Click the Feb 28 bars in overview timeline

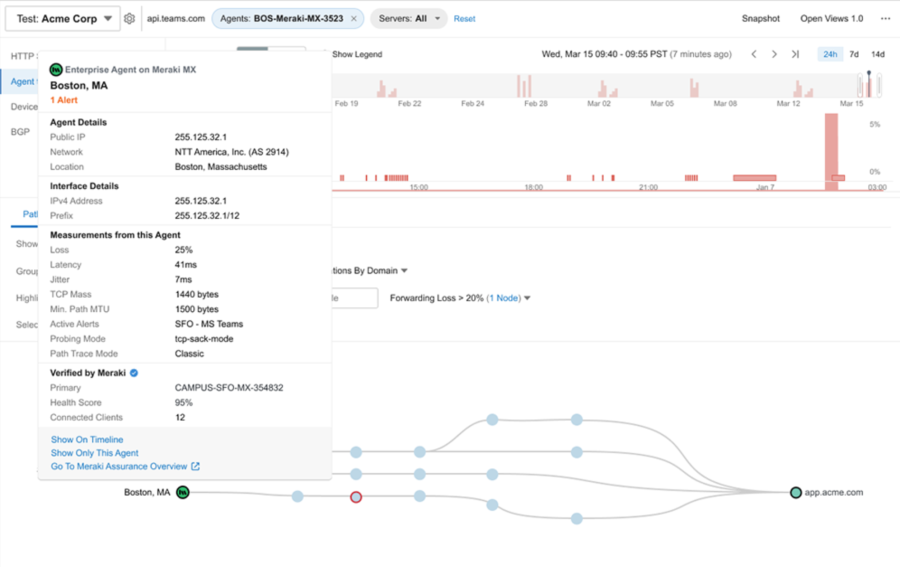(x=524, y=86)
